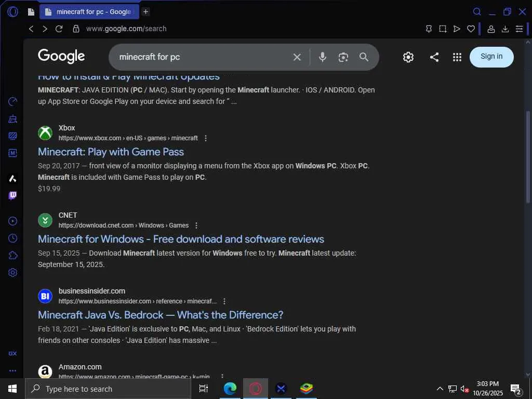Image resolution: width=532 pixels, height=399 pixels.
Task: Click the Google search text field
Action: [204, 57]
